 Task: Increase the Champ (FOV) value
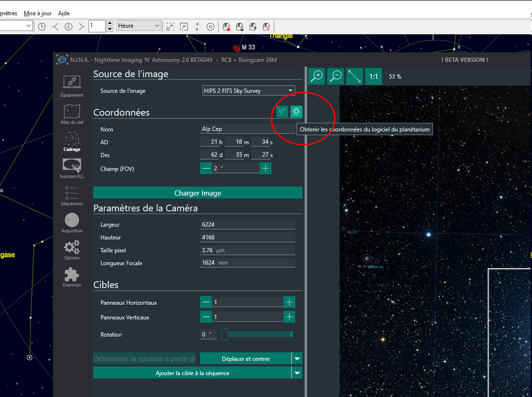265,168
